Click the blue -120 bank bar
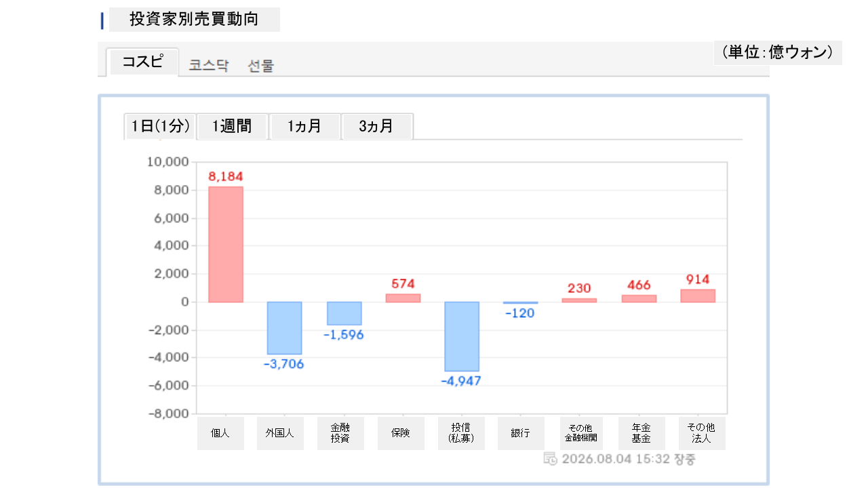Screen dimensions: 868x488 [x=521, y=302]
